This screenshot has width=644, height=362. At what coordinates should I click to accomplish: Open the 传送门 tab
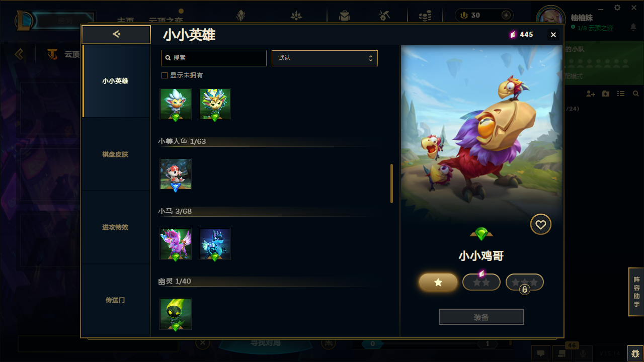point(115,300)
